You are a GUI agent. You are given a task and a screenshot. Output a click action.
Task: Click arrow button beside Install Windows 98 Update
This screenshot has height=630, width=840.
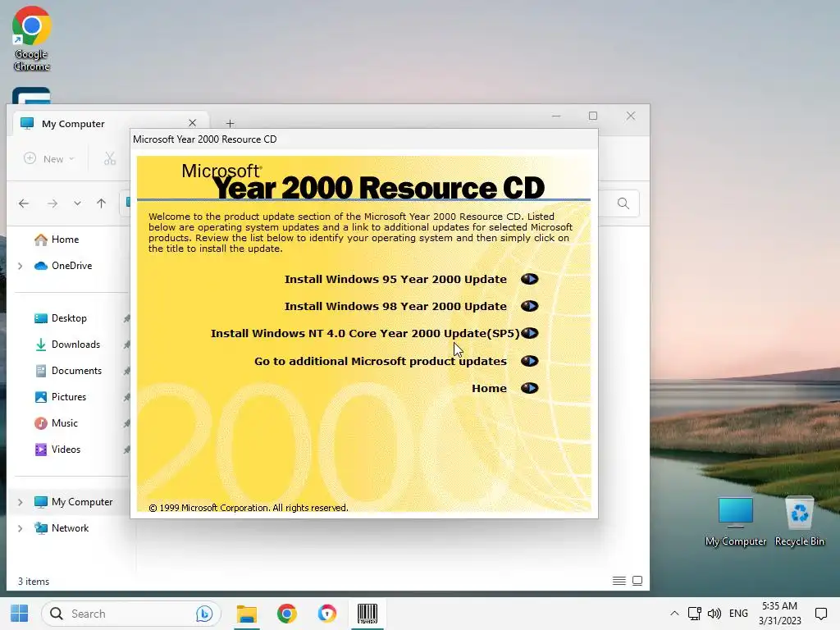(x=529, y=306)
